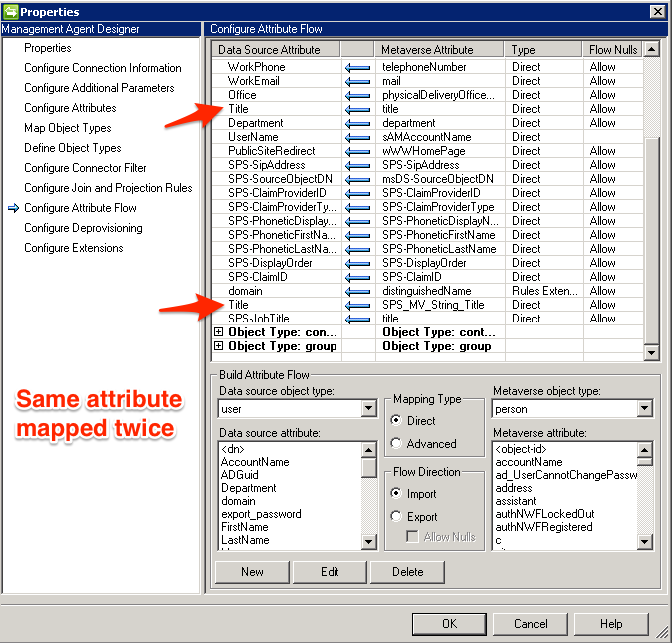The width and height of the screenshot is (672, 643).
Task: Click the Data Source Attribute column header
Action: click(276, 50)
